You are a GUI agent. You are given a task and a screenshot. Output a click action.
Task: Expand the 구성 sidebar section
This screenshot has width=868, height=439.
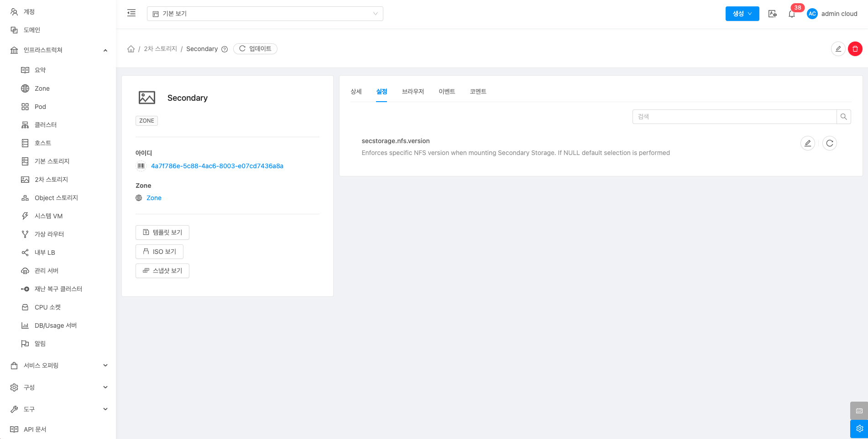tap(58, 387)
